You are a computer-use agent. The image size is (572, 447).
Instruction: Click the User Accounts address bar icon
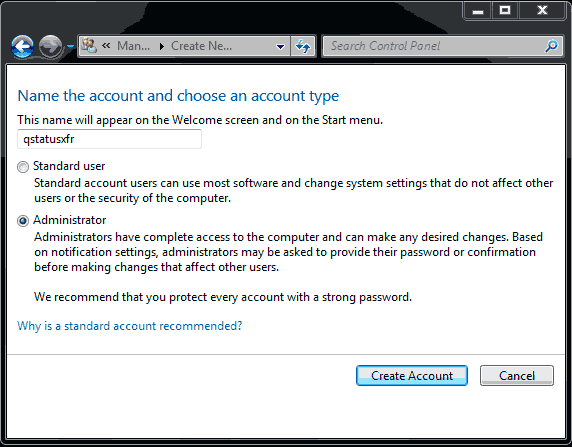(x=89, y=46)
